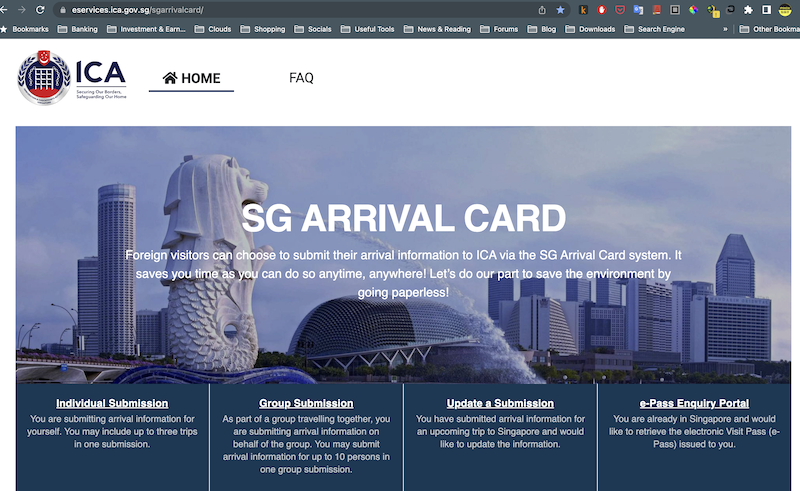The height and width of the screenshot is (491, 800).
Task: Click the Update a Submission link
Action: tap(500, 403)
